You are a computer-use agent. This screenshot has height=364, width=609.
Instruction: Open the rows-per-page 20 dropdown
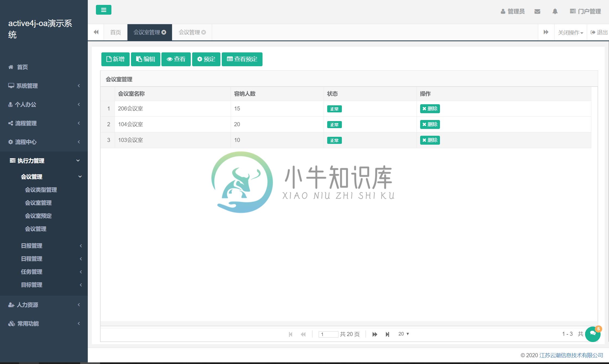click(404, 334)
